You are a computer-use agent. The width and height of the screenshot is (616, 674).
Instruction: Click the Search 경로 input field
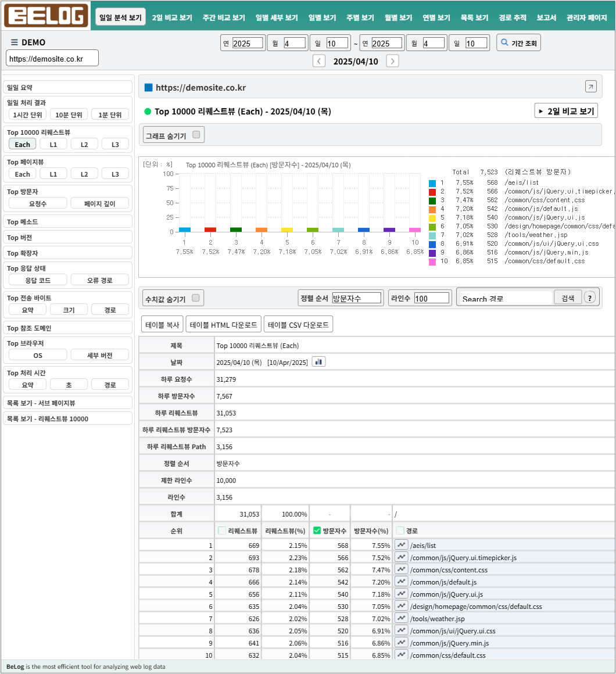coord(506,298)
